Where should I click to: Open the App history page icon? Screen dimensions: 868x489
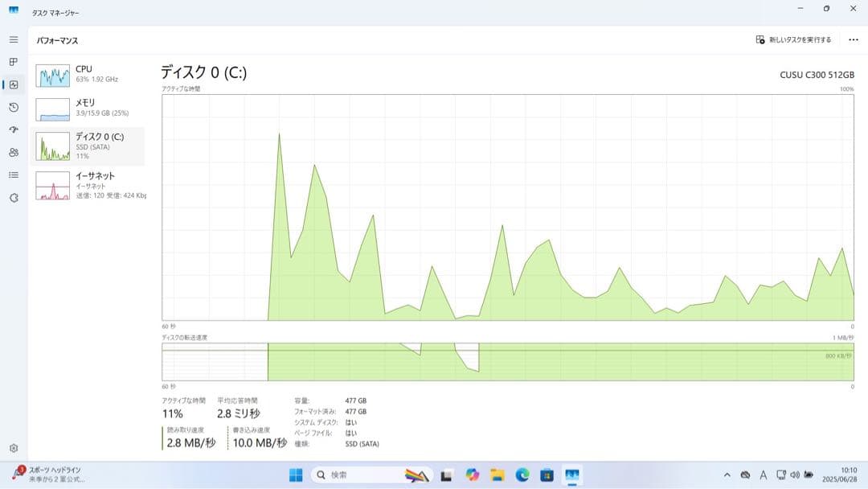coord(14,108)
